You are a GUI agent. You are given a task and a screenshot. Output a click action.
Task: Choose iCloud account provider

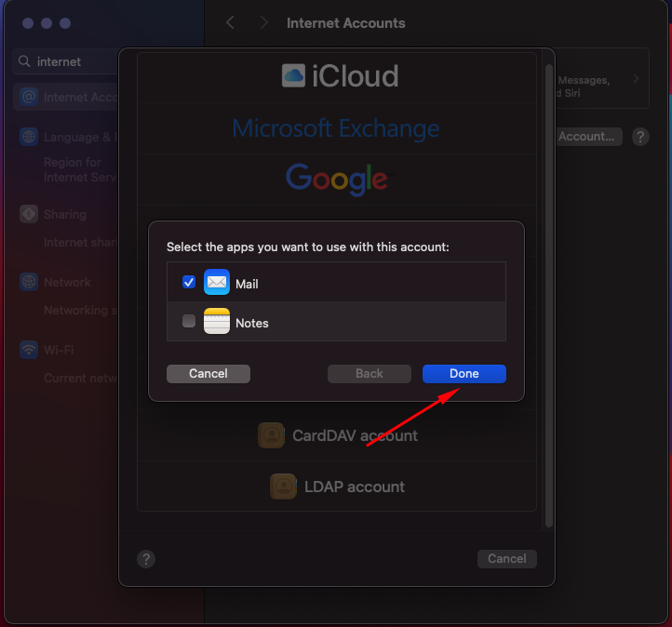[337, 77]
